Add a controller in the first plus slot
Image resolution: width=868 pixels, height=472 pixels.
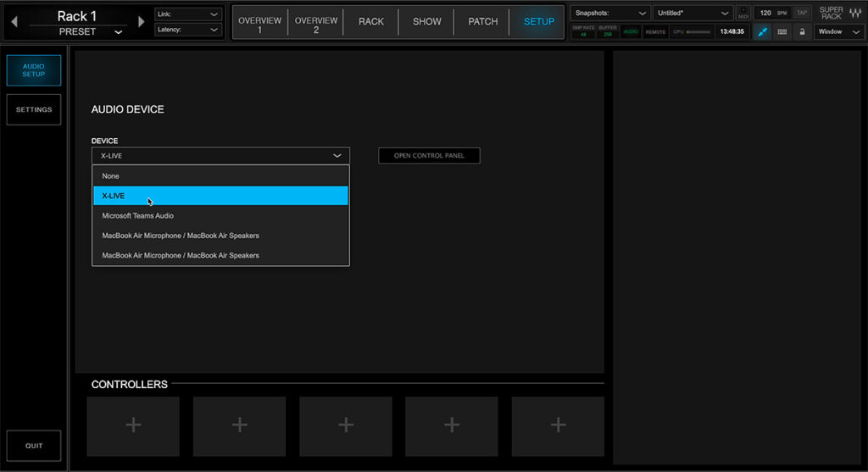tap(133, 425)
